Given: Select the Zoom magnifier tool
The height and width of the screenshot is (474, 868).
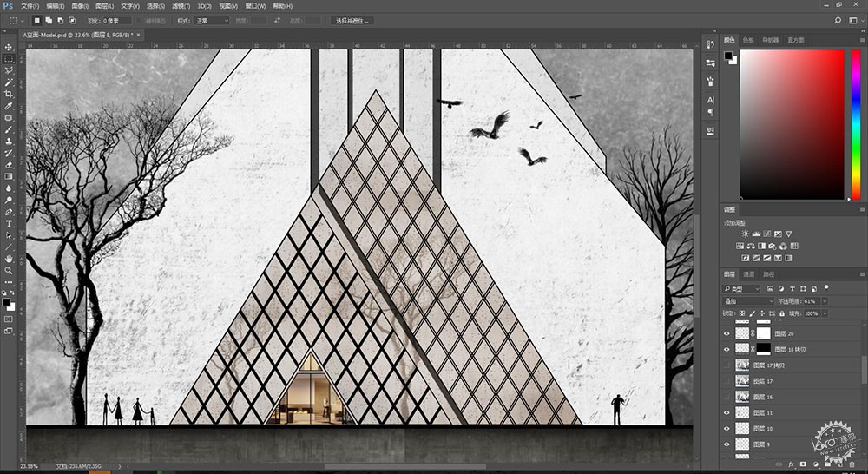Looking at the screenshot, I should click(9, 271).
